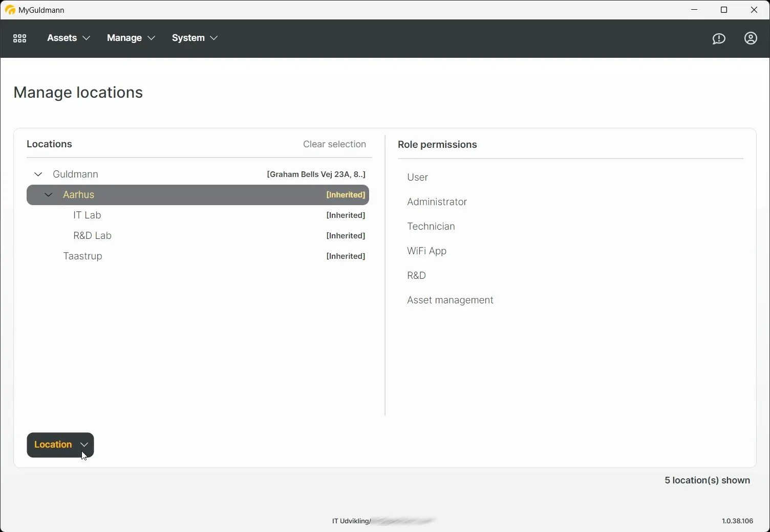Screen dimensions: 770x532
Task: Select the Administrator role permission
Action: pos(437,202)
